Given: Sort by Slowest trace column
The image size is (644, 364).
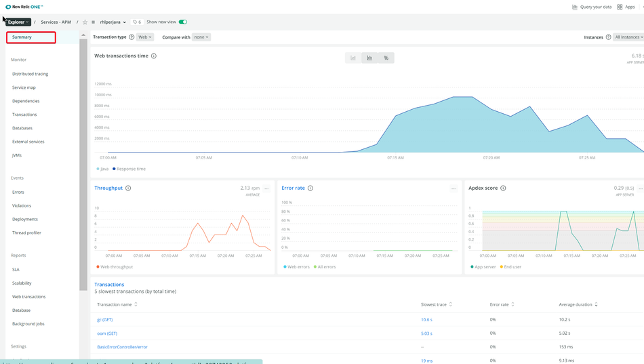Looking at the screenshot, I should tap(436, 304).
